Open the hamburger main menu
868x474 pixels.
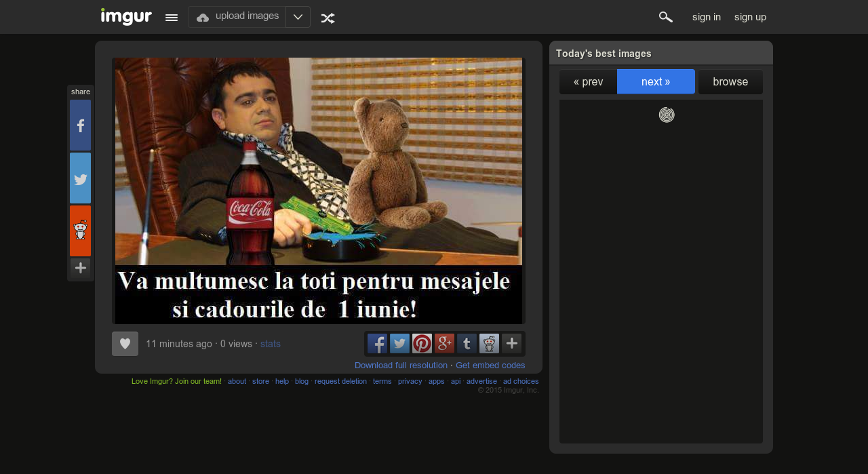click(x=172, y=18)
